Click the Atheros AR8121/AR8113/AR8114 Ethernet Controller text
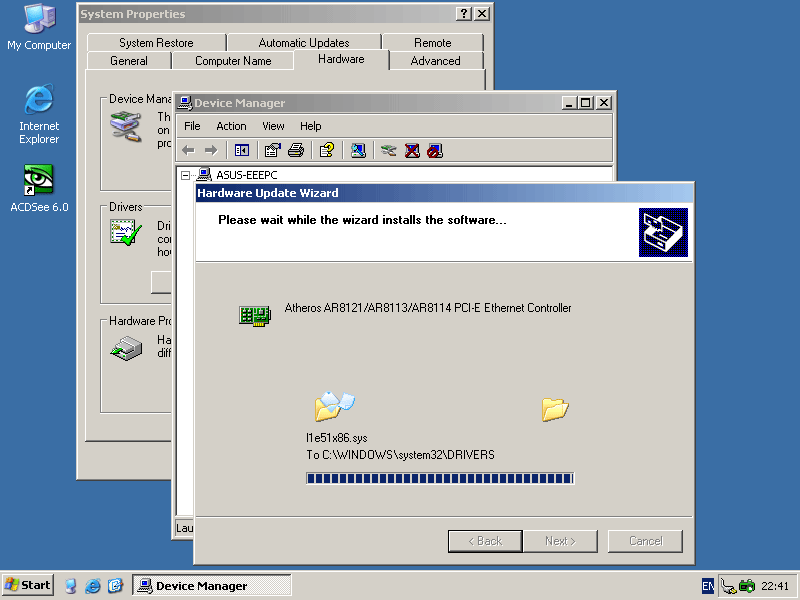The width and height of the screenshot is (800, 600). pos(428,308)
